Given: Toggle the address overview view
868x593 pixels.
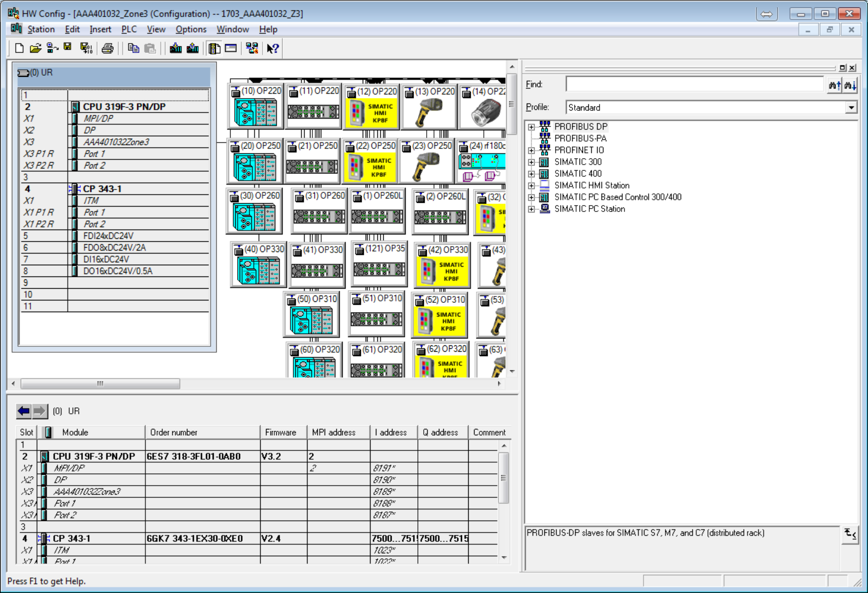Looking at the screenshot, I should (230, 48).
